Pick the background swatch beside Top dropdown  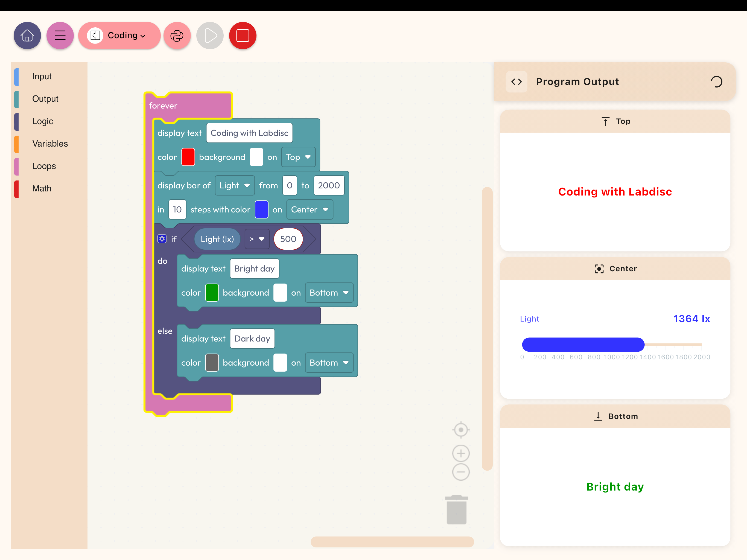pyautogui.click(x=256, y=157)
